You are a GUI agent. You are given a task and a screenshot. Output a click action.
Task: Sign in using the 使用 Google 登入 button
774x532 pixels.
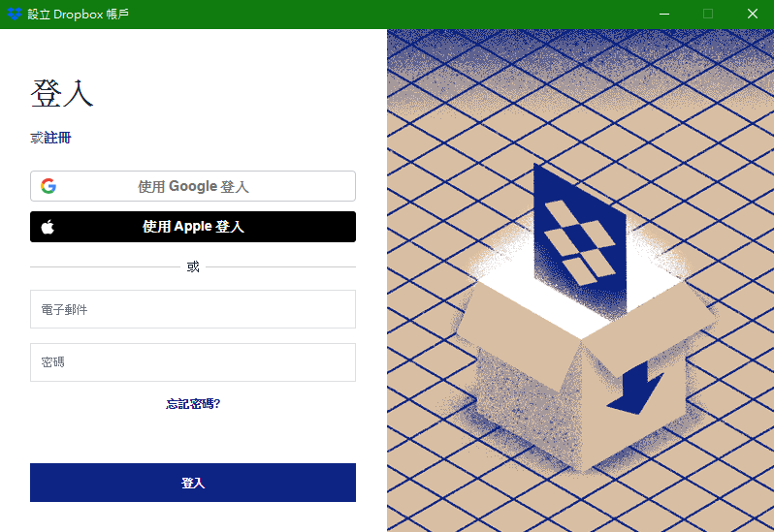[193, 186]
